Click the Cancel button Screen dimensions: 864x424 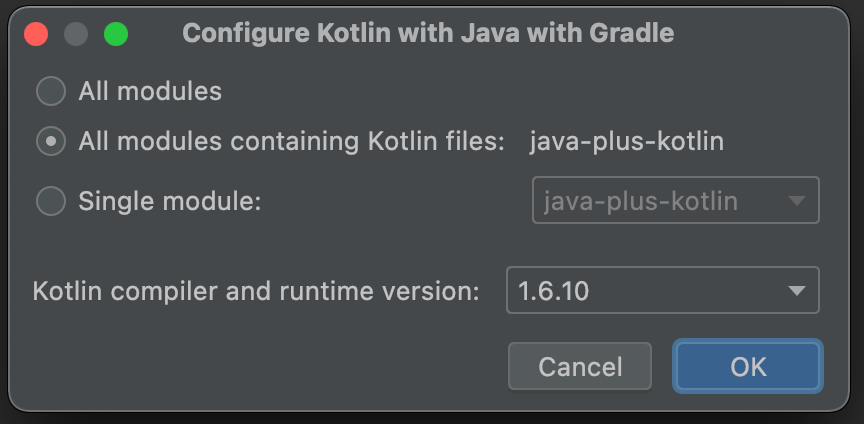tap(580, 366)
